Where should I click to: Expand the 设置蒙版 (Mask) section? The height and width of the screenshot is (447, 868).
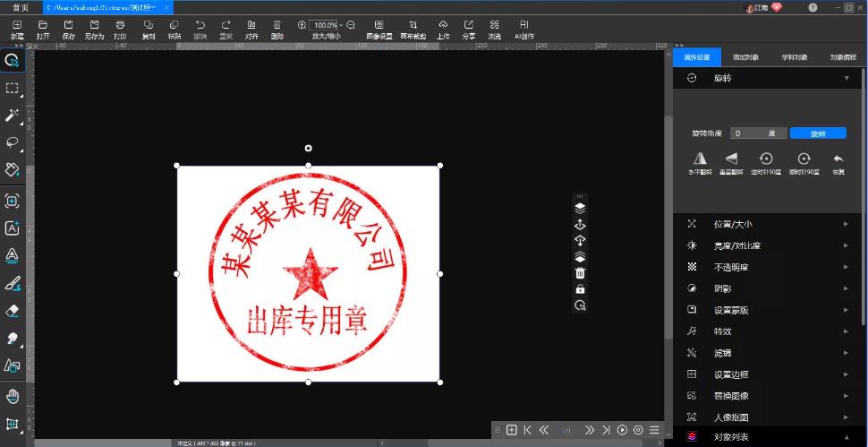click(846, 310)
